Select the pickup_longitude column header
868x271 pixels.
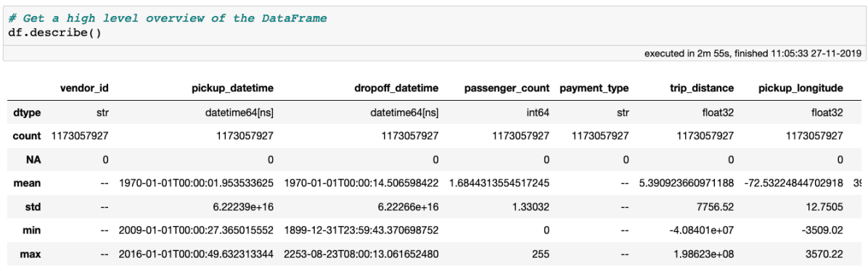point(801,88)
